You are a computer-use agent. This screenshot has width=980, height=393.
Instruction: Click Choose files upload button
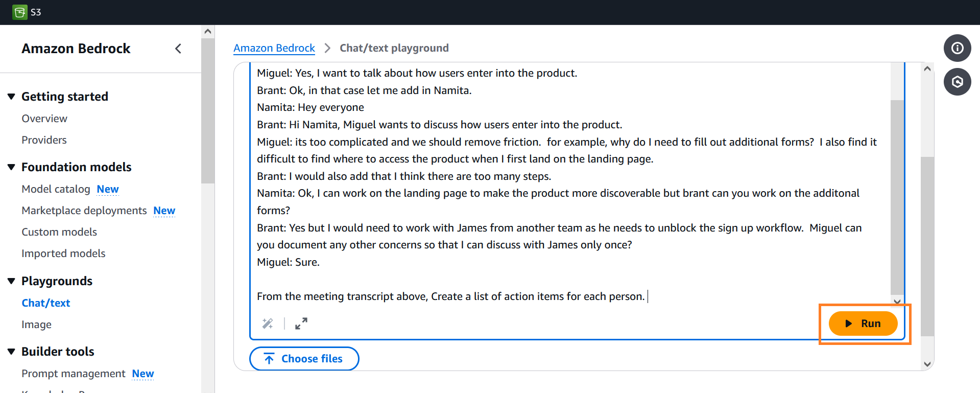[x=304, y=359]
